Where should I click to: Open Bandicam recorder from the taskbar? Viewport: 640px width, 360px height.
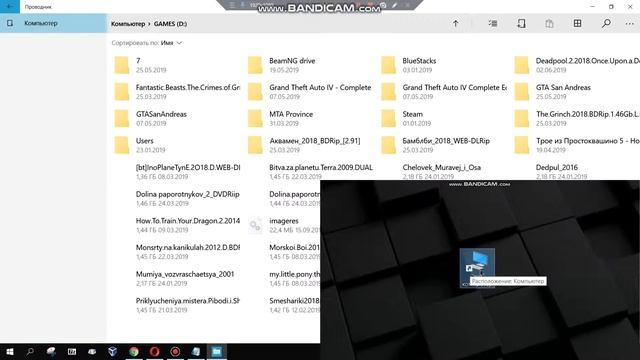tap(175, 351)
